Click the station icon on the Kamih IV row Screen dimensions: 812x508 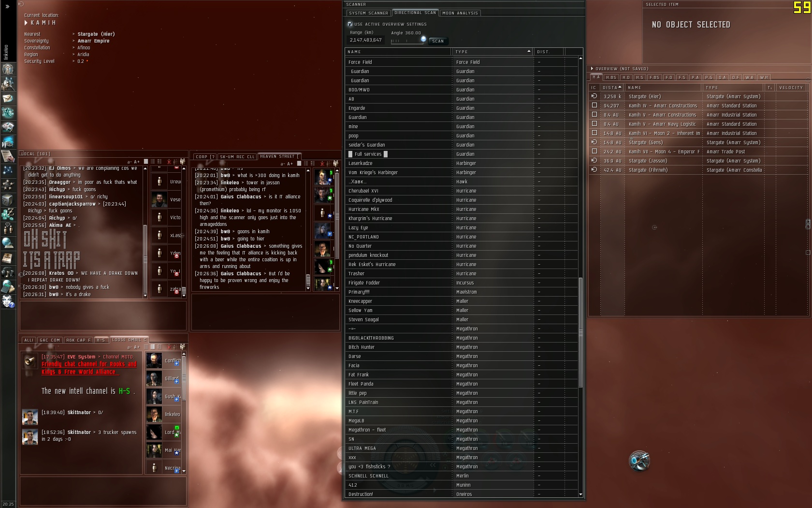(x=594, y=105)
